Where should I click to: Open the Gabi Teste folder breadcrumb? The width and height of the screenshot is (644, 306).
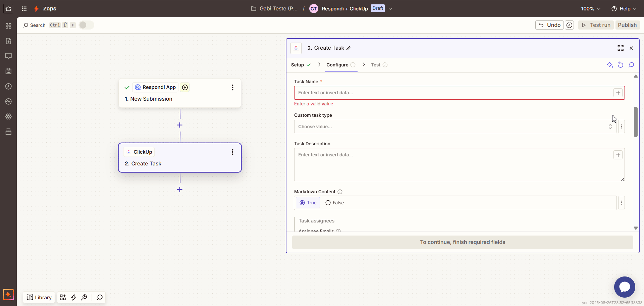pos(274,9)
